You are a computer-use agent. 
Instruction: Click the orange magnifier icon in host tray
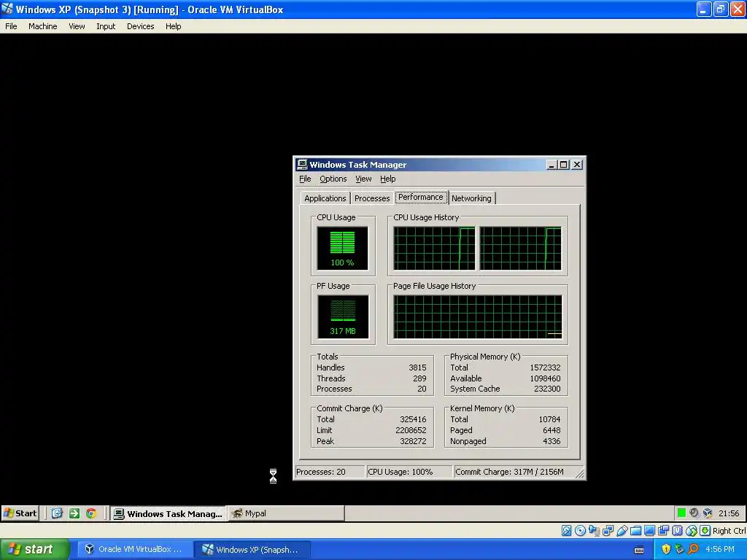[693, 549]
